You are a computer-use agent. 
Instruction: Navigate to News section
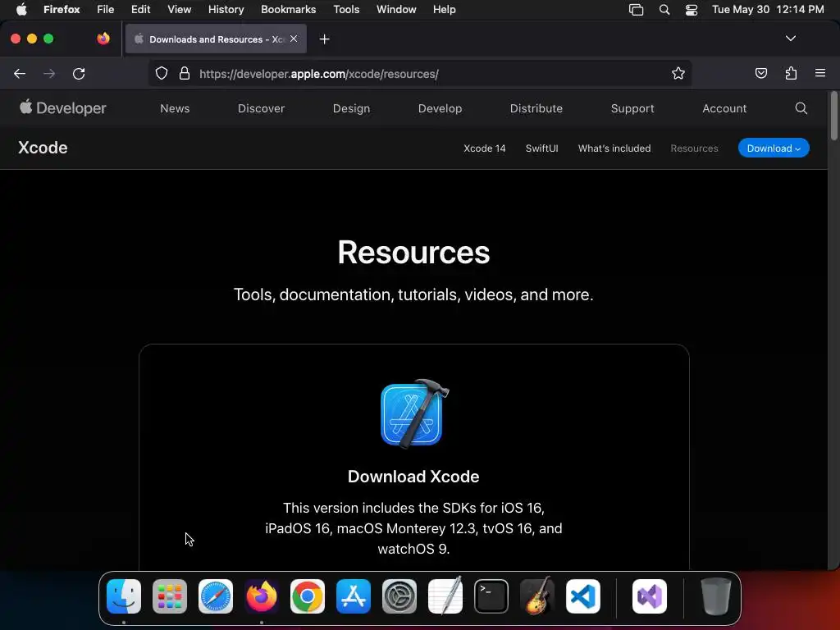[x=175, y=108]
